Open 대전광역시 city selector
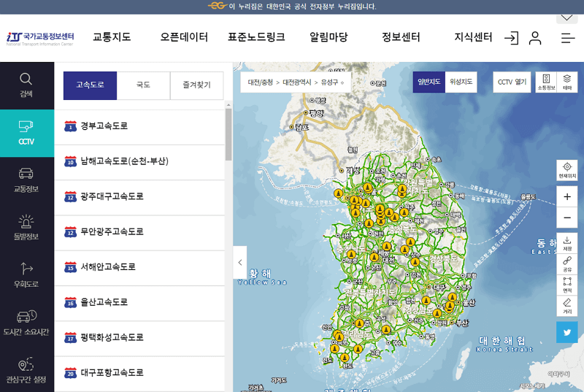584x392 pixels. pos(297,82)
